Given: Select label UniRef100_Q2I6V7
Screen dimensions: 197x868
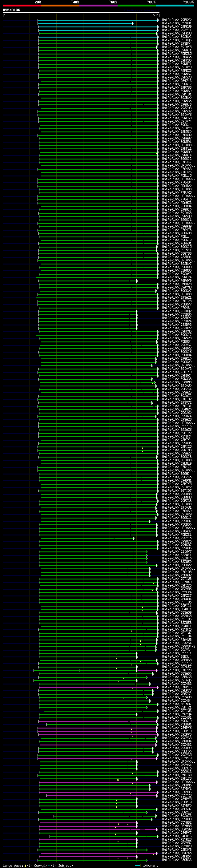Looking at the screenshot, I should coord(177,551).
